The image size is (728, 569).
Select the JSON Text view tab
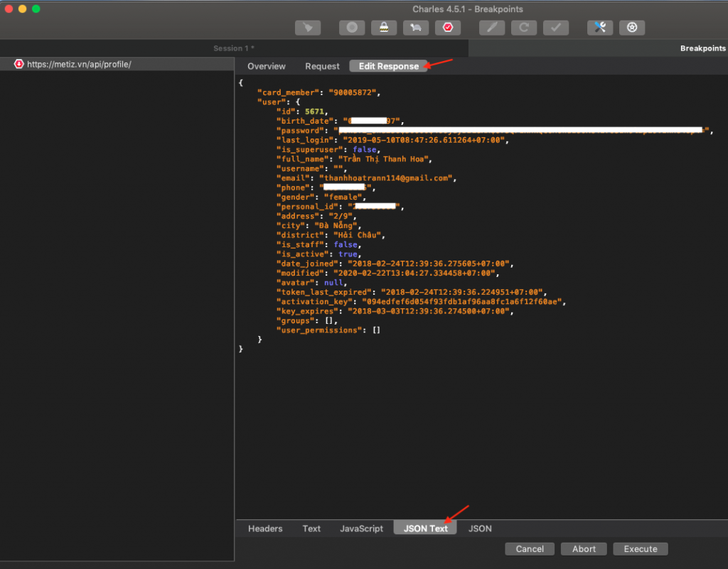coord(425,529)
